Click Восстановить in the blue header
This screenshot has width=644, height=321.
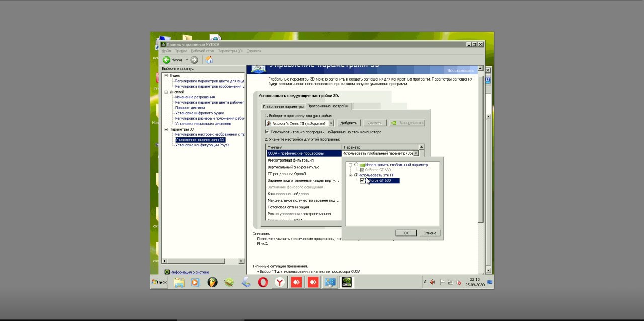[460, 70]
